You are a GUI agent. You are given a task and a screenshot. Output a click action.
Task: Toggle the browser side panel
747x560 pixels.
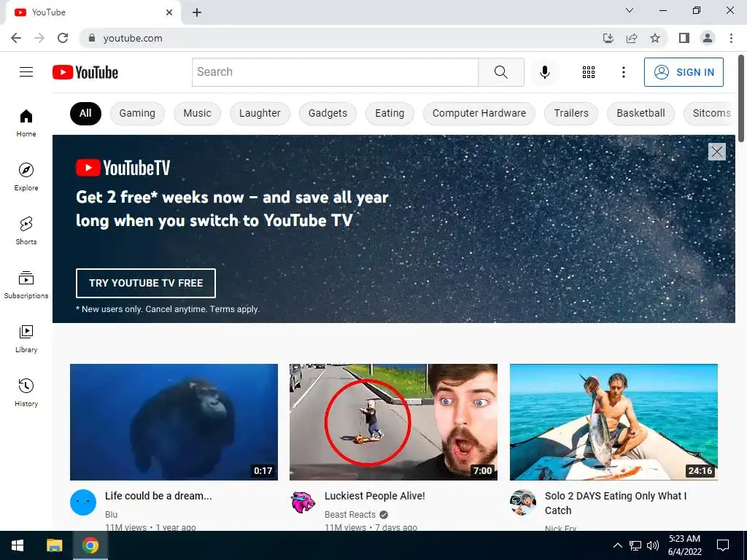coord(684,38)
